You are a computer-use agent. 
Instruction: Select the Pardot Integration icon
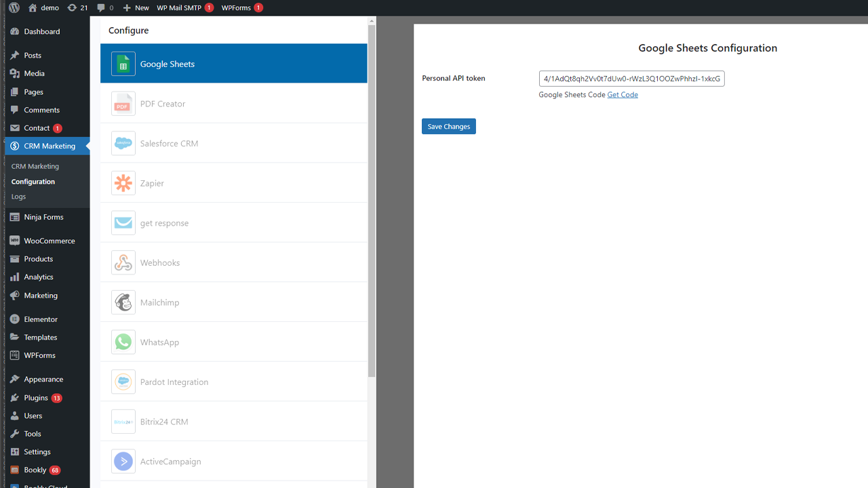coord(123,382)
